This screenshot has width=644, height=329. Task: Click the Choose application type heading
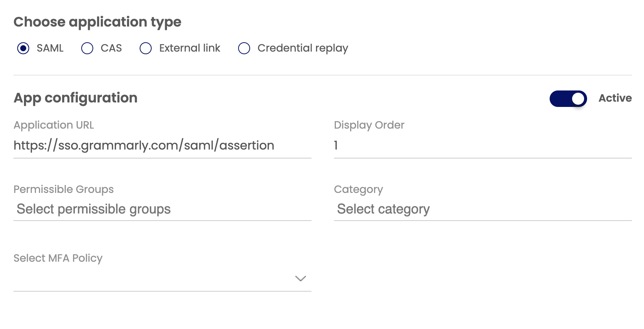(97, 22)
